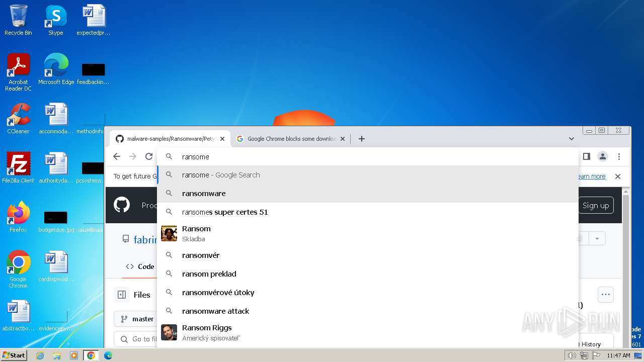Close the malware-samples tab
This screenshot has height=362, width=644.
point(222,139)
